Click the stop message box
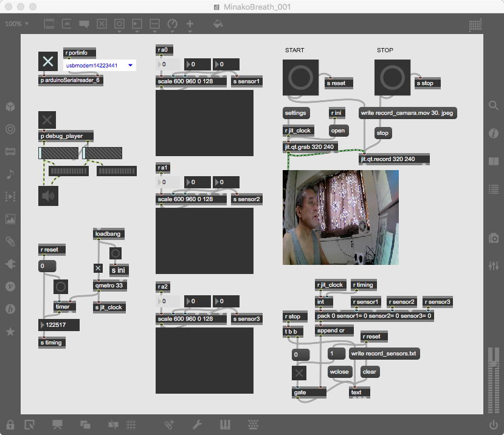Screen dimensions: 504x435 pyautogui.click(x=383, y=133)
